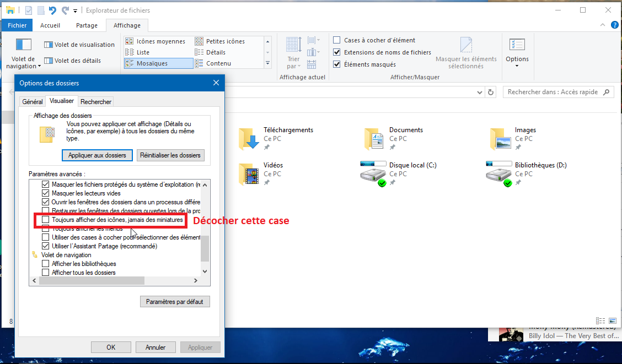622x364 pixels.
Task: Open the Téléchargements folder
Action: (x=276, y=138)
